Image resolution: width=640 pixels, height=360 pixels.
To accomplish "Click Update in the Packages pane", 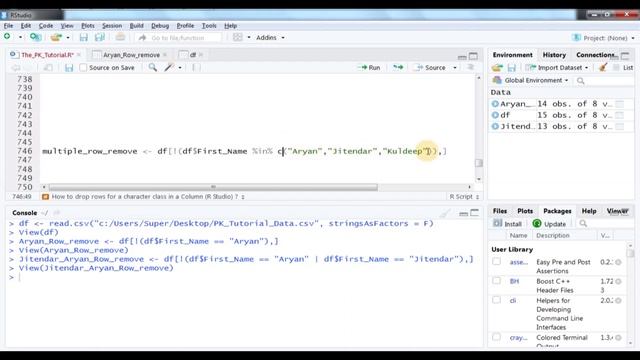I will [x=549, y=224].
